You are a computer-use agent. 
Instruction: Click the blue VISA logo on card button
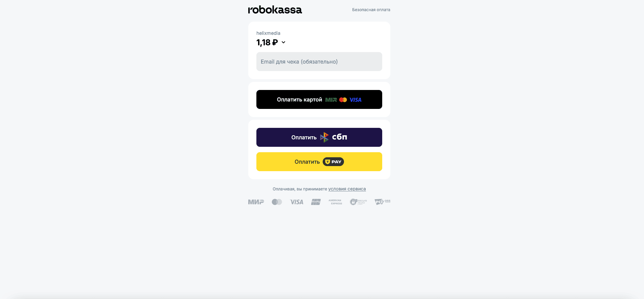[355, 100]
